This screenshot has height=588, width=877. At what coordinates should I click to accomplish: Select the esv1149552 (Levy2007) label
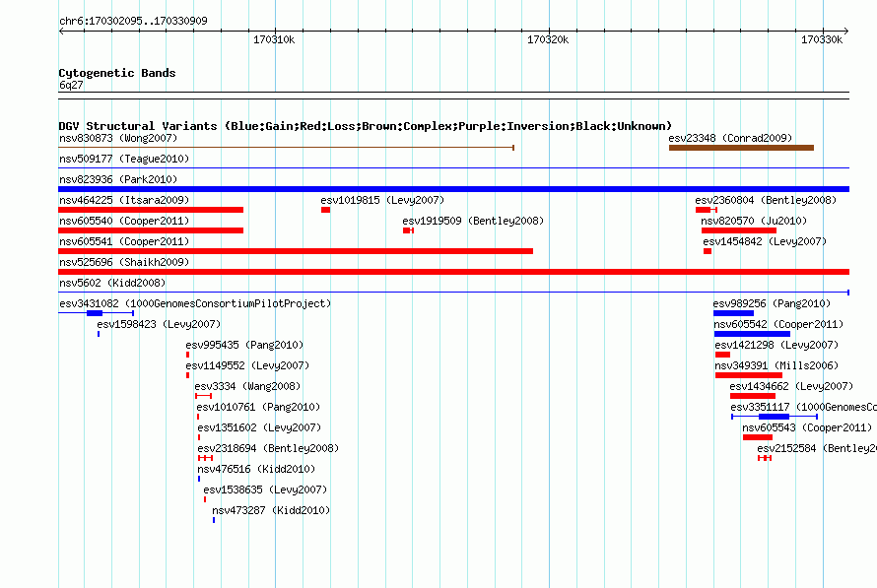247,365
